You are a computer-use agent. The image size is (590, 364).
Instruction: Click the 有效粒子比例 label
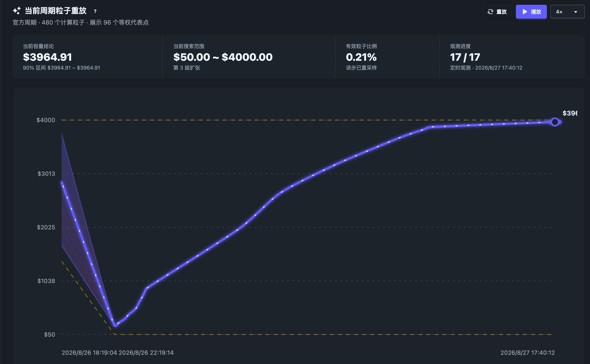pos(361,46)
